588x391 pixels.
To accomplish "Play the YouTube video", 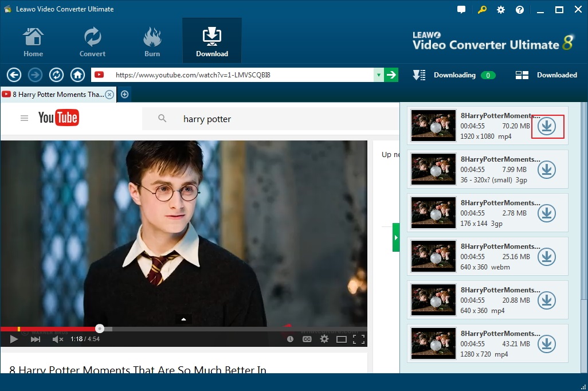I will coord(14,339).
